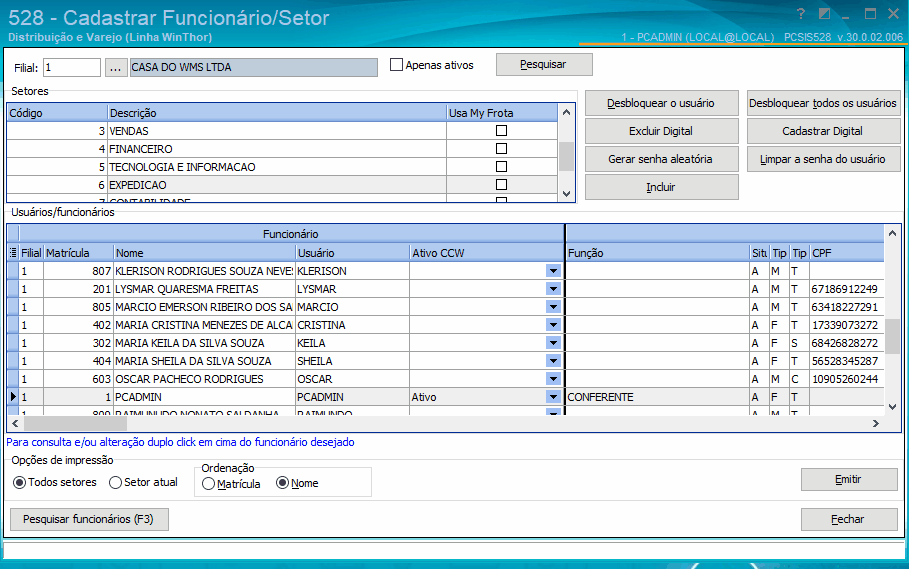Screen dimensions: 909x569
Task: Click the Pesquisar button
Action: (x=544, y=64)
